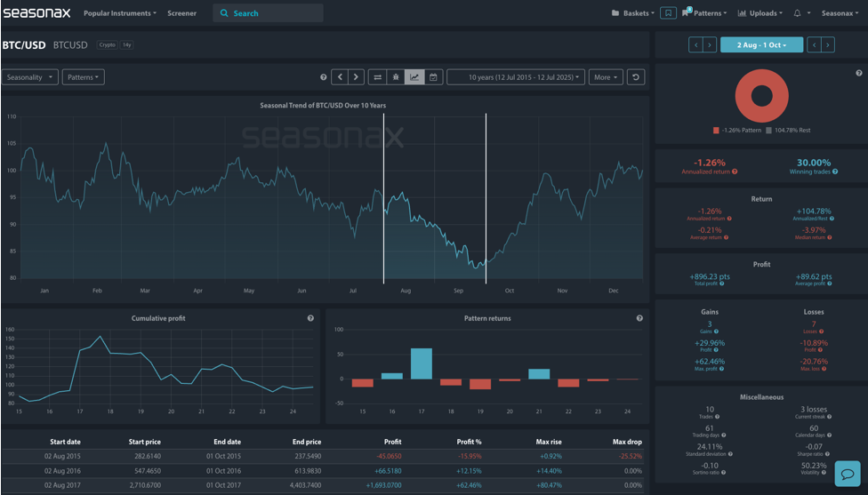Click the calendar check toolbar icon
Viewport: 868px width, 495px height.
point(433,77)
